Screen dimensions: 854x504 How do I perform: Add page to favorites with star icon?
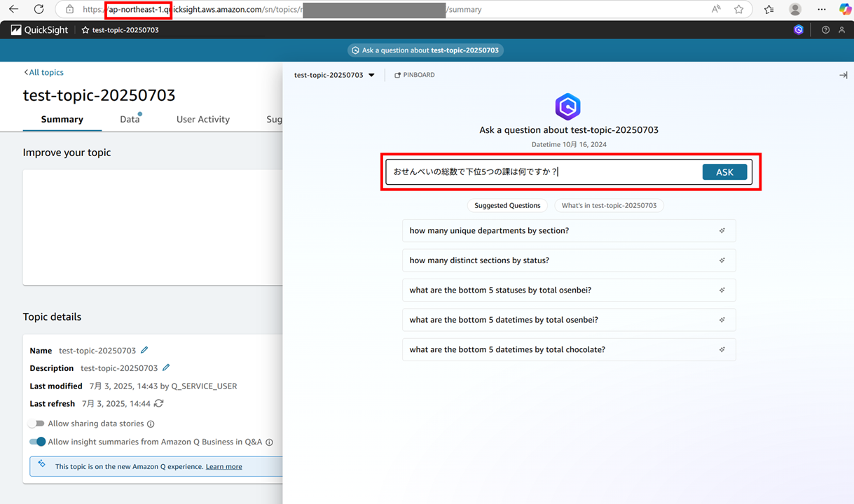tap(738, 9)
